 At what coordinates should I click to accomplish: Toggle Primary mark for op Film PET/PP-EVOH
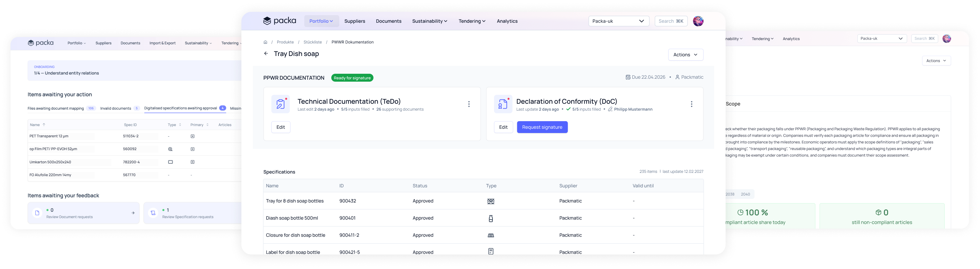192,149
